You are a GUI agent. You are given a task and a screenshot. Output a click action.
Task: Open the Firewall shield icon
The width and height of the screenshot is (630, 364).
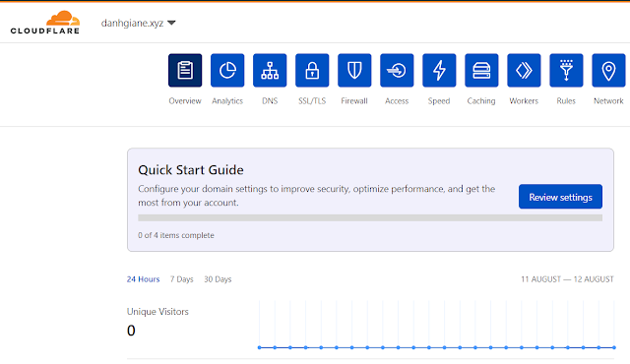[x=354, y=70]
